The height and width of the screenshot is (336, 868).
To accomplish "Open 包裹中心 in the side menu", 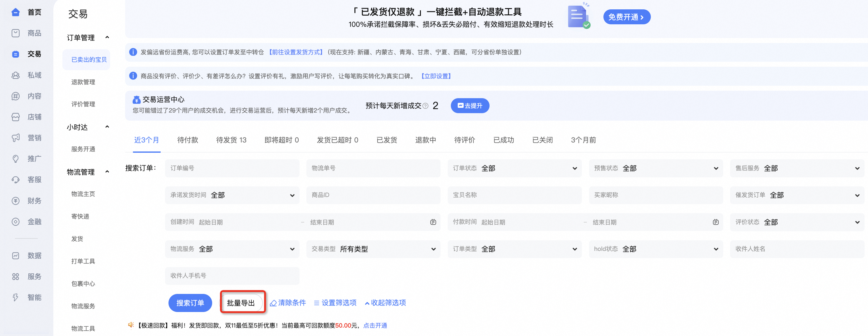I will 83,283.
